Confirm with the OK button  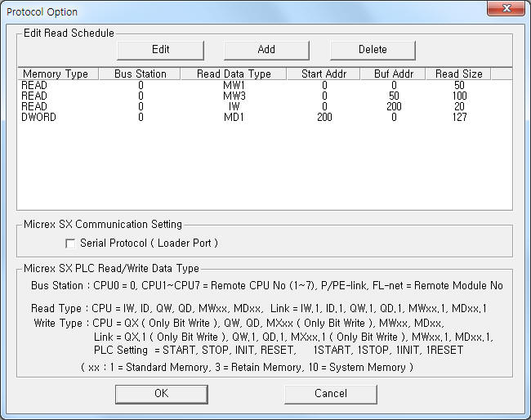click(162, 394)
